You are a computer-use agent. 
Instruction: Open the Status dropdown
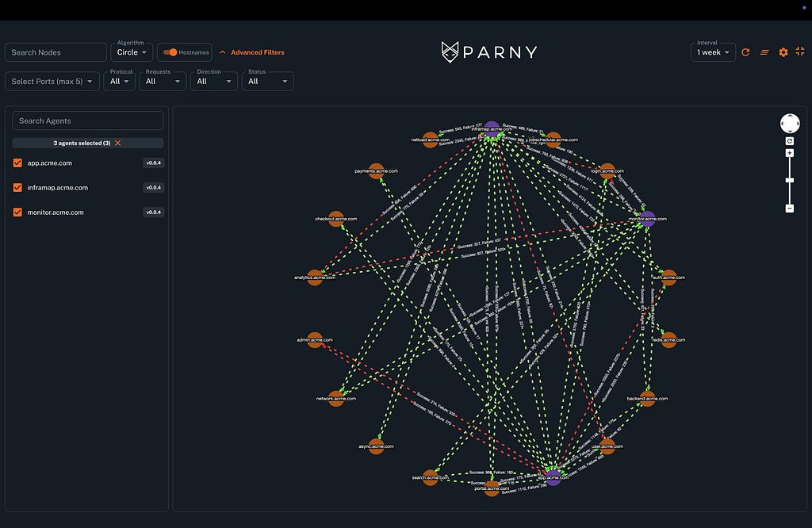(268, 82)
